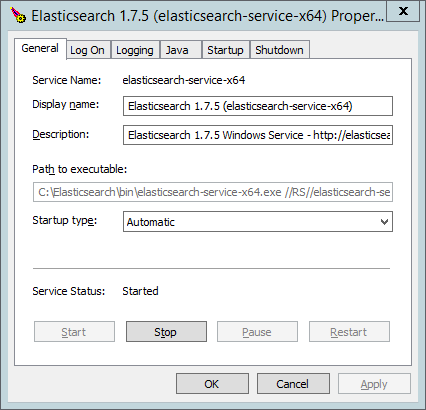Expand the Startup type dropdown arrow
The image size is (426, 410).
tap(384, 222)
